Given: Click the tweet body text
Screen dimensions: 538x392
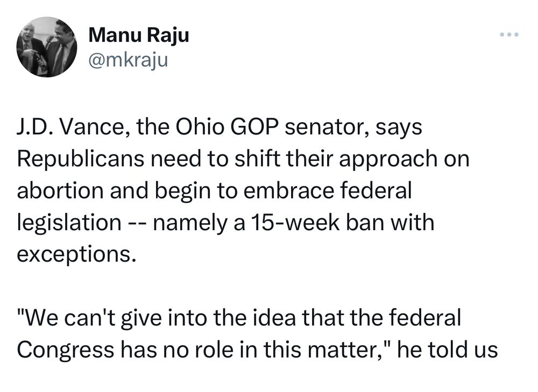Looking at the screenshot, I should 242,188.
